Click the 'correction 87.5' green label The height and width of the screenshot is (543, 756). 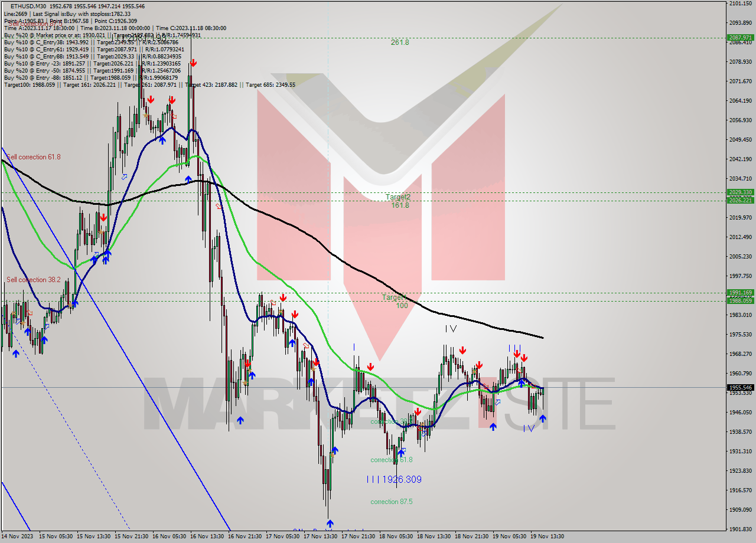[392, 502]
